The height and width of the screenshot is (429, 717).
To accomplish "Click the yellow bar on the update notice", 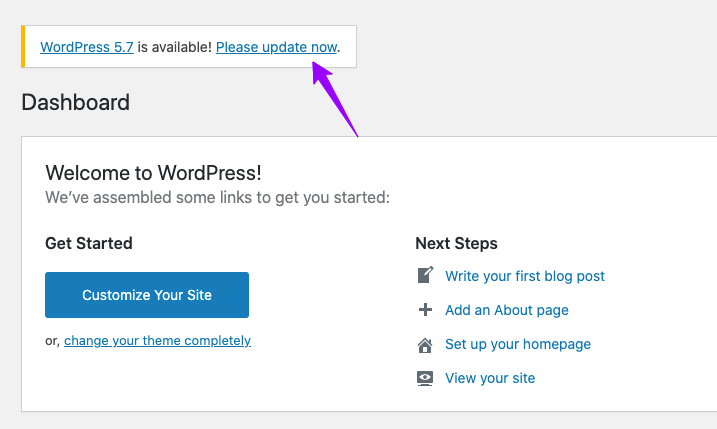I will tap(23, 47).
